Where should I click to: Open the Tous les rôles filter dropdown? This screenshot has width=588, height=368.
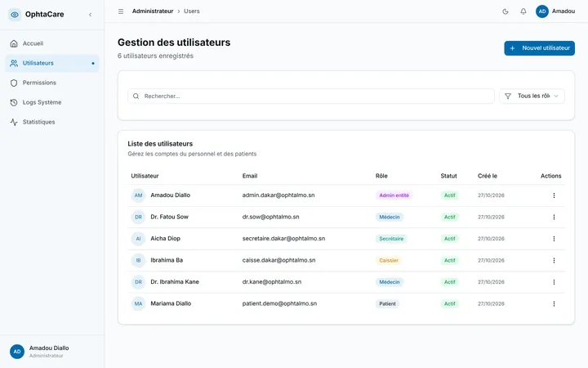tap(532, 96)
